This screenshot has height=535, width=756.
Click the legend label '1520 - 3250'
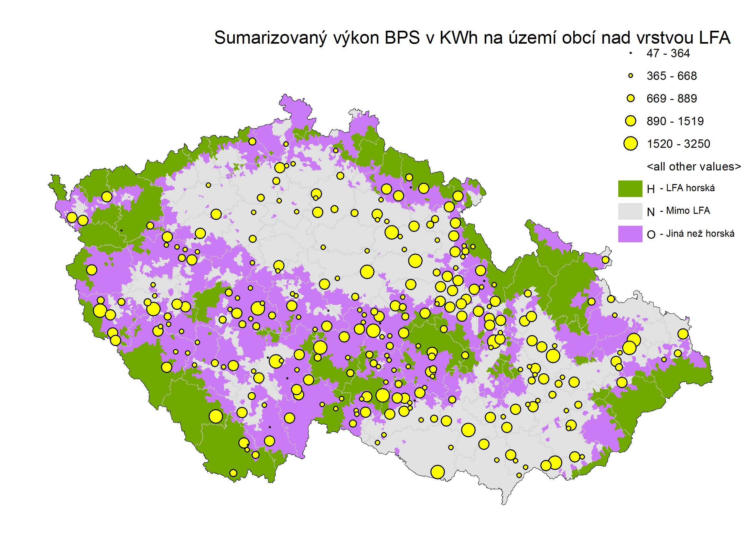click(678, 144)
